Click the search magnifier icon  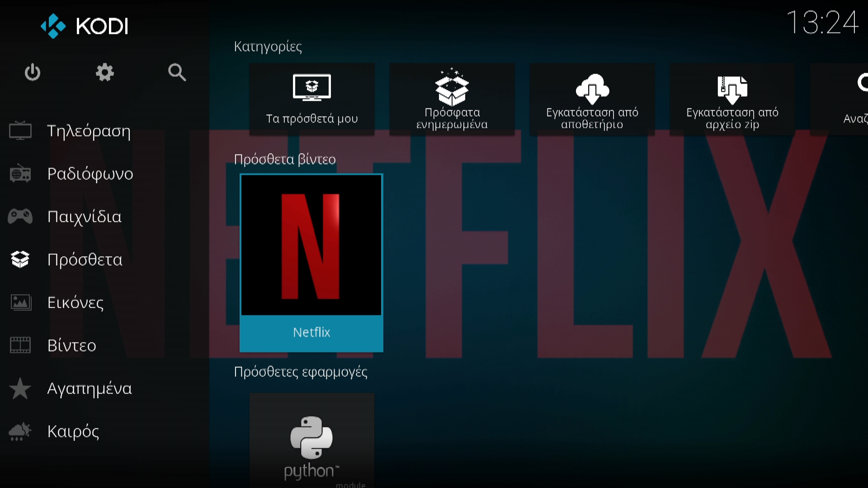point(177,72)
